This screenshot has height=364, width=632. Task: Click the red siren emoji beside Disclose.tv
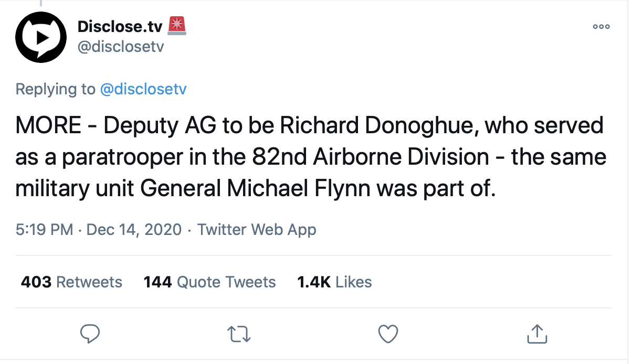coord(177,25)
